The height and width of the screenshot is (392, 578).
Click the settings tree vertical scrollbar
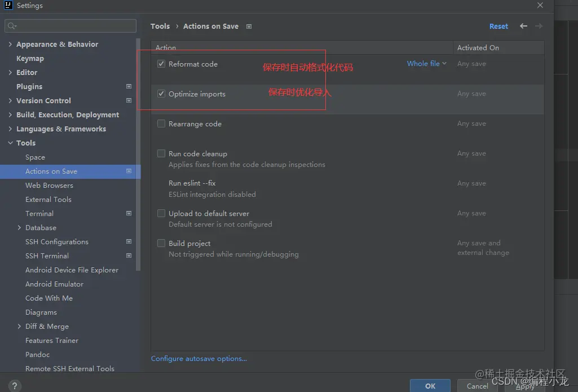click(138, 154)
